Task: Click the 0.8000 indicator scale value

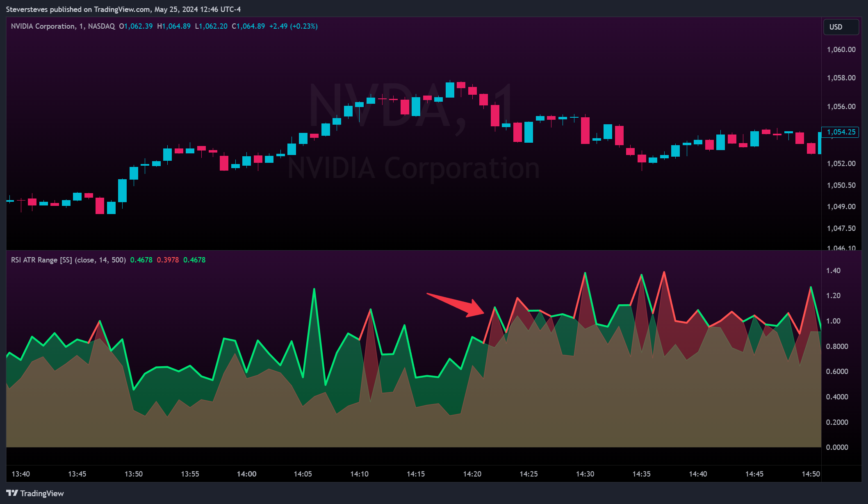Action: coord(837,347)
